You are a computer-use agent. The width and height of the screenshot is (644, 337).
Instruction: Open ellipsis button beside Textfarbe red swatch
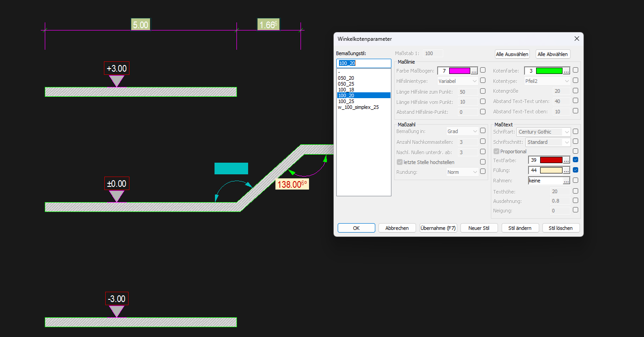point(566,160)
